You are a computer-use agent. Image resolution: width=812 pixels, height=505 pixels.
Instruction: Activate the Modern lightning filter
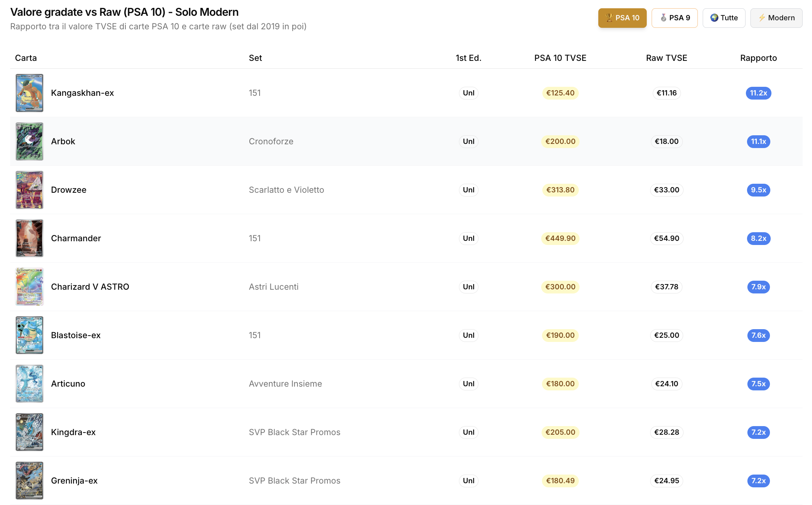coord(776,18)
